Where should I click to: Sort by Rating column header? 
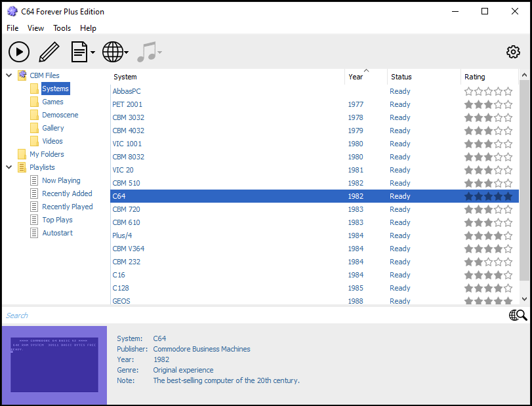[489, 77]
